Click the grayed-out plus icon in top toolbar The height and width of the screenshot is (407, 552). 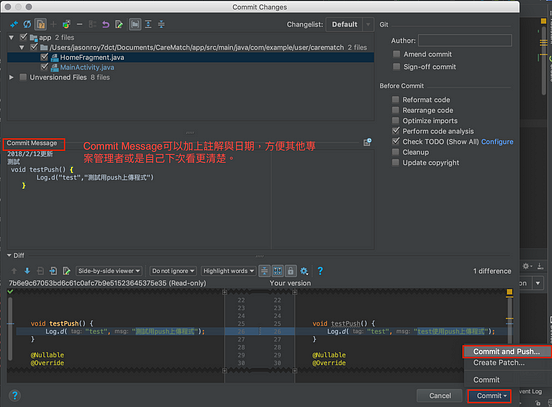[53, 24]
